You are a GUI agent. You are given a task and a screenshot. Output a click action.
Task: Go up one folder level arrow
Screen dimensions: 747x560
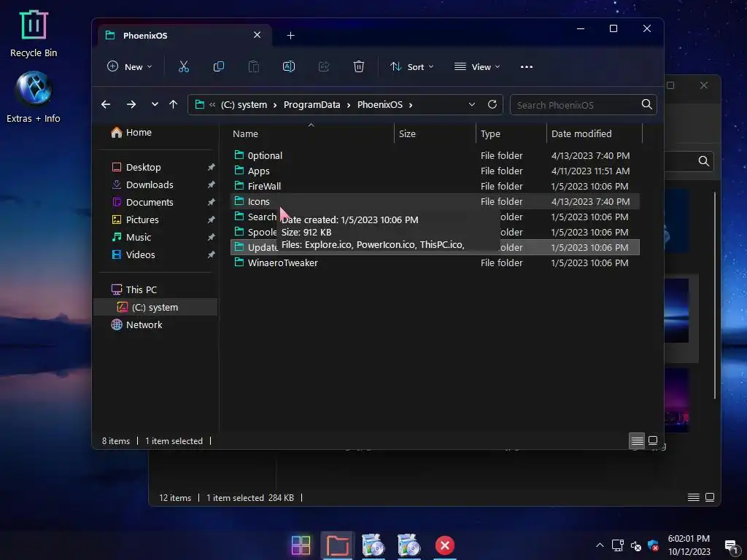pos(173,104)
